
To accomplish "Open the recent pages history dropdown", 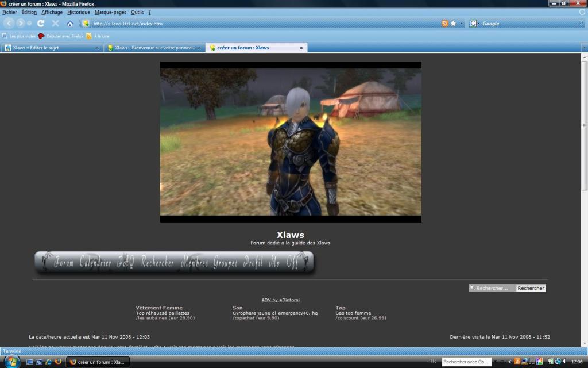I will (29, 23).
